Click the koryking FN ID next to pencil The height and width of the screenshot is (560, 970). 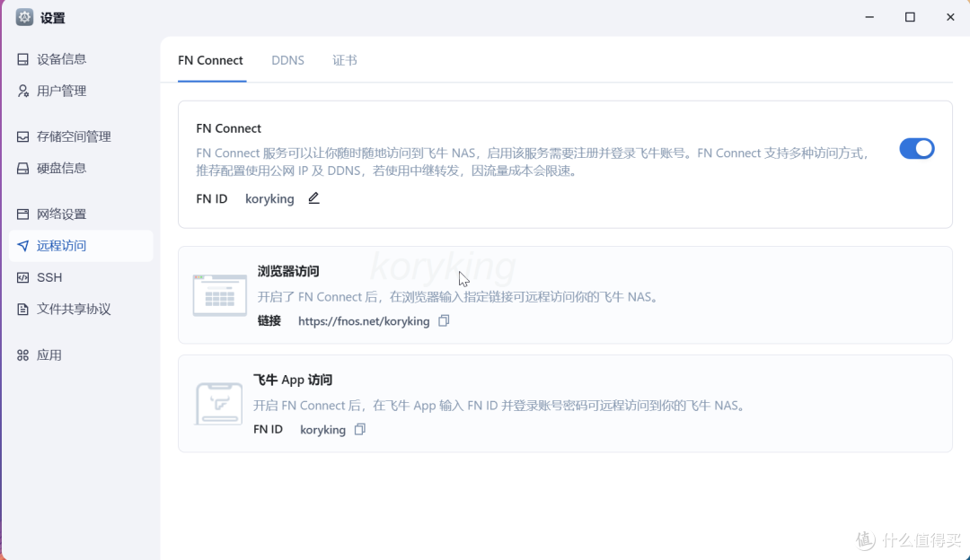point(269,199)
